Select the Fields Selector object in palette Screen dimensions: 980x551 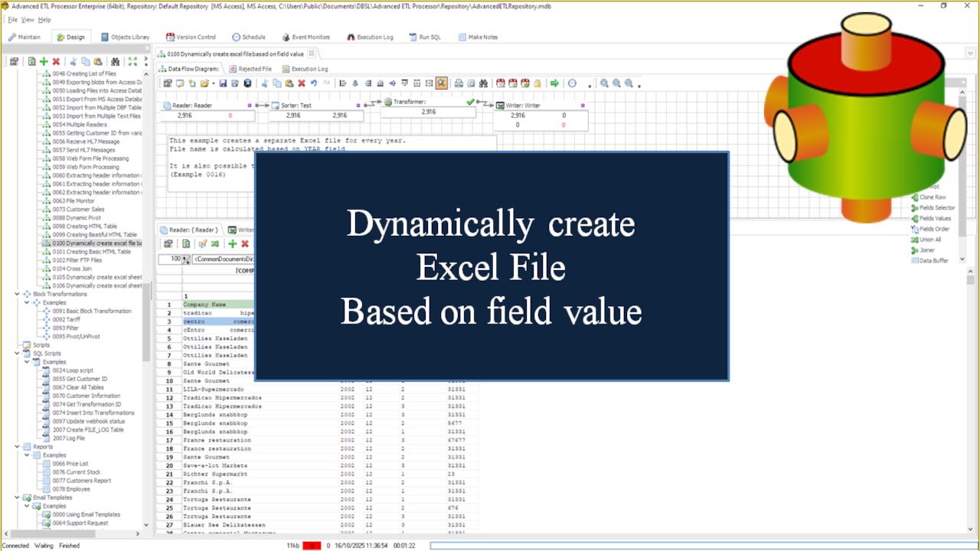933,208
